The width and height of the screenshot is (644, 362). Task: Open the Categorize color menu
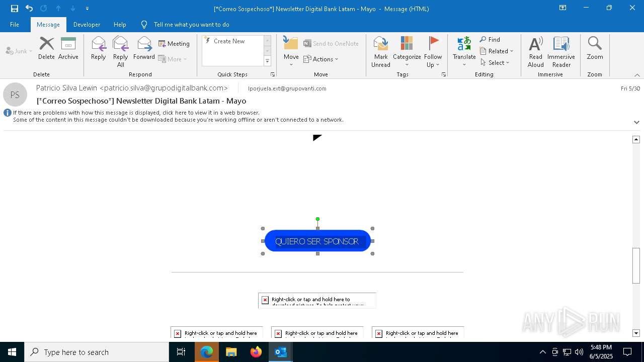tap(407, 52)
